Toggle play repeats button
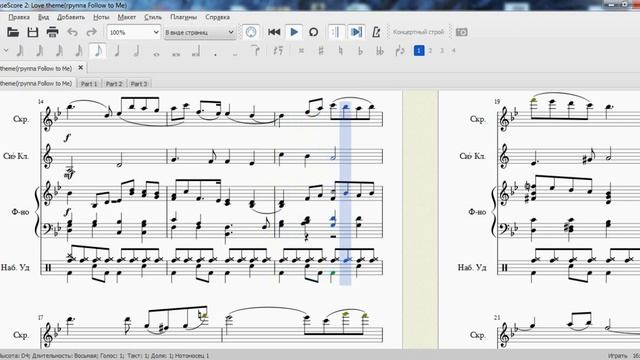 (336, 32)
